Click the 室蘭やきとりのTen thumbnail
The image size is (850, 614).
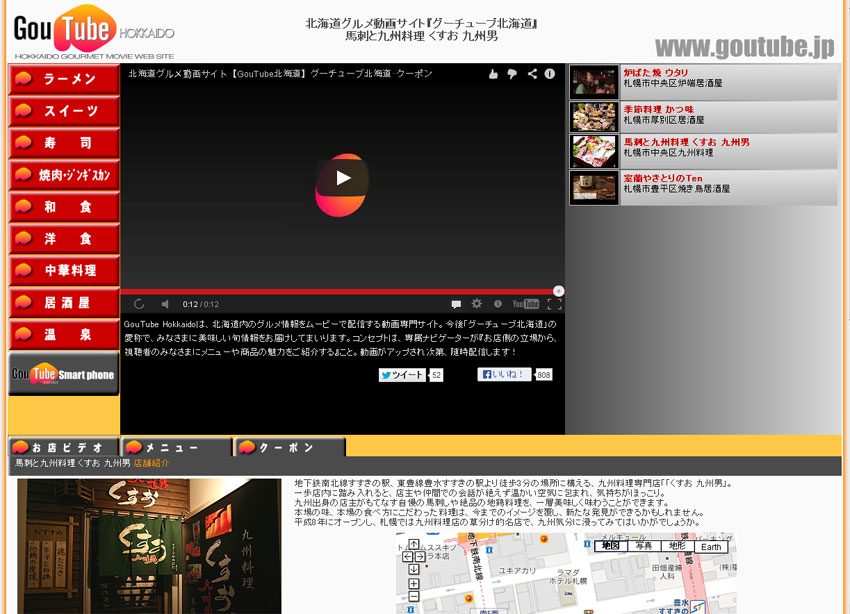[x=594, y=188]
